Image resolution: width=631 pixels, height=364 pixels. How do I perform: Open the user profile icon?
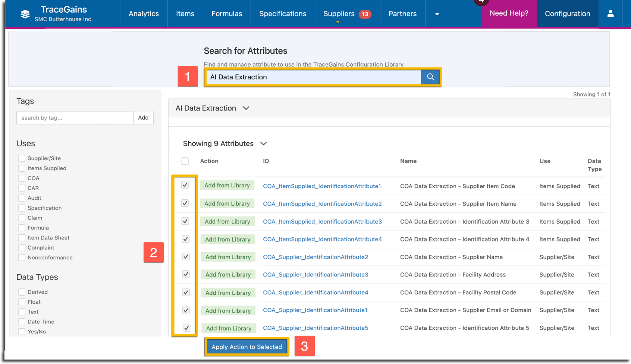point(610,13)
